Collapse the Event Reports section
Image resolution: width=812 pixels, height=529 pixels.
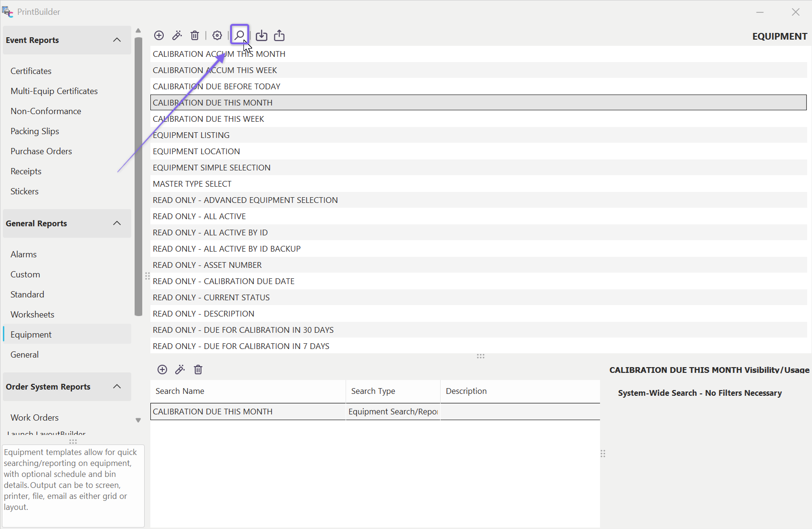tap(116, 40)
